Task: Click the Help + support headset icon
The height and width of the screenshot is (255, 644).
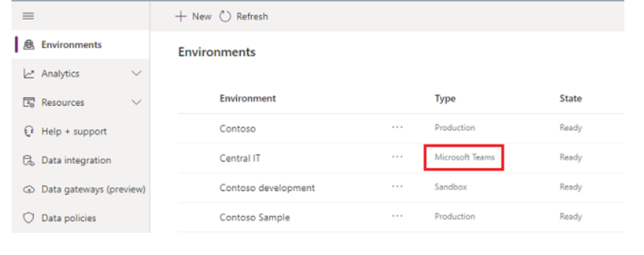Action: click(x=29, y=131)
